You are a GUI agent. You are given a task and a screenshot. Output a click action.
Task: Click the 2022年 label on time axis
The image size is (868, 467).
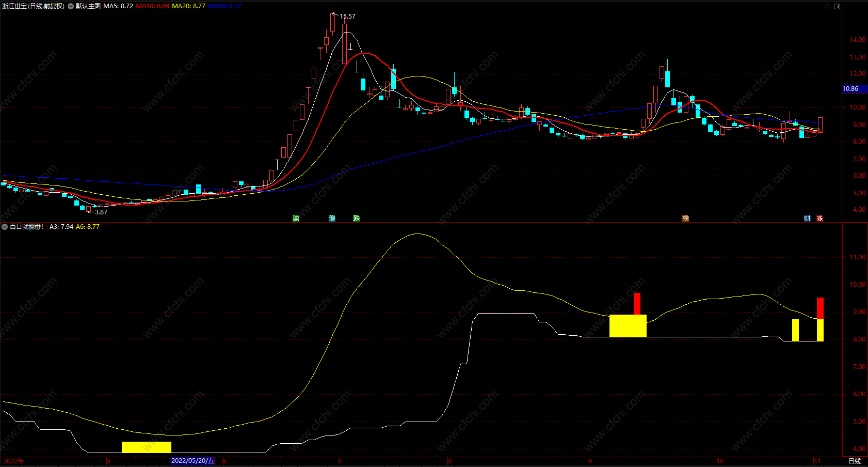(13, 461)
